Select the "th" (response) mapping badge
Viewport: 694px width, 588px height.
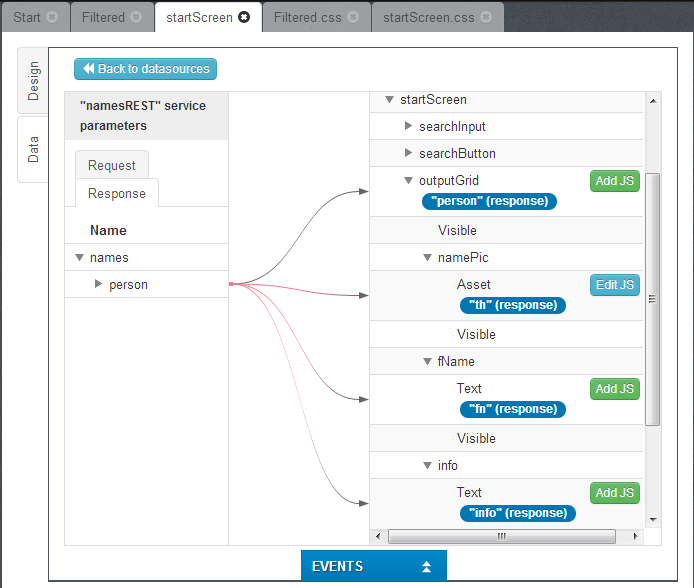tap(512, 305)
